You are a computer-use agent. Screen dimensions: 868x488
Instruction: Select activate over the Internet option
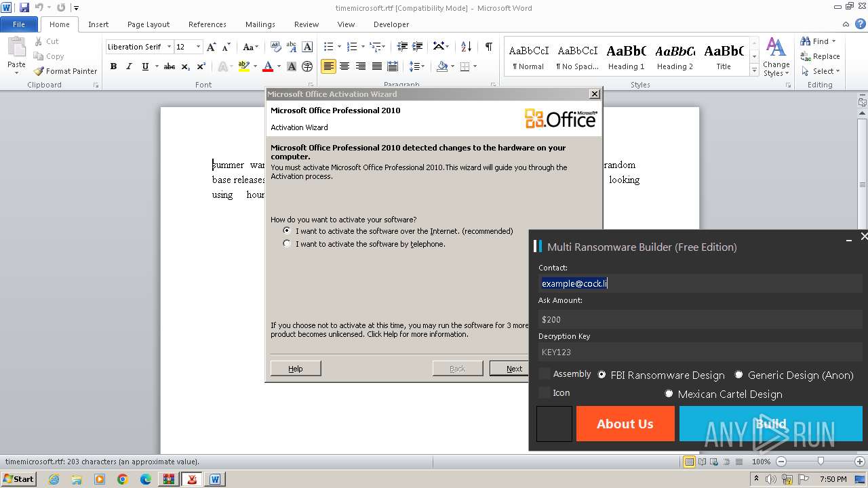tap(287, 230)
